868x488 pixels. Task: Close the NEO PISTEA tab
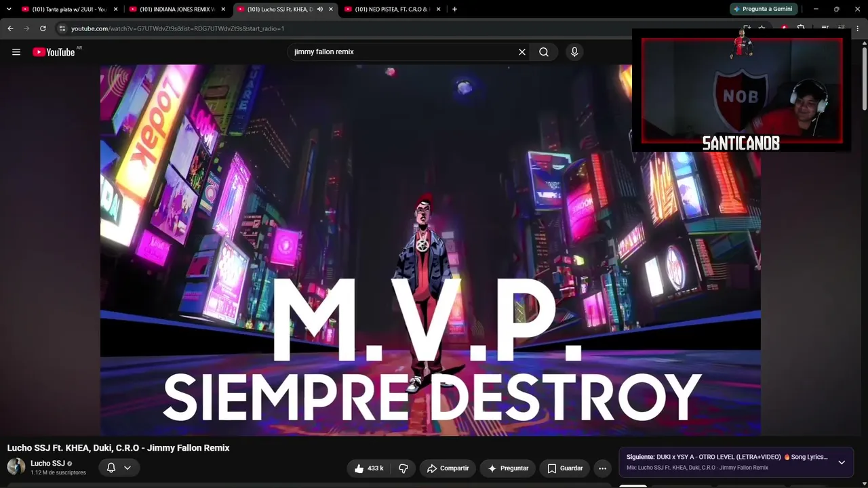[439, 9]
